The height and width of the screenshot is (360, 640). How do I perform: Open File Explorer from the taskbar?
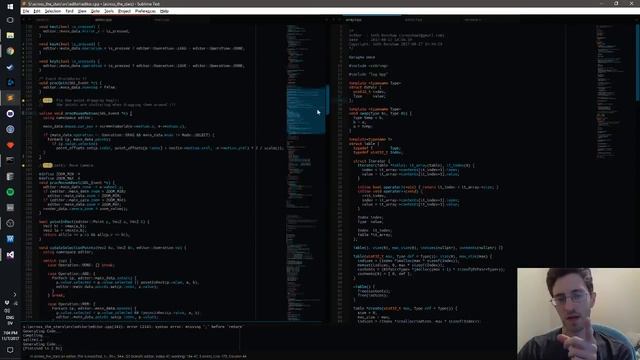pyautogui.click(x=10, y=36)
